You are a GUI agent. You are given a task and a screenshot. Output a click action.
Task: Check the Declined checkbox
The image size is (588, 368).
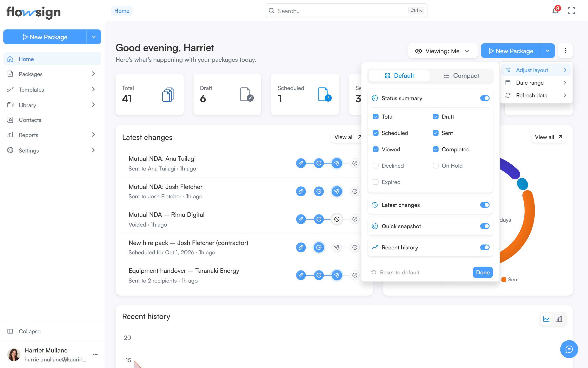[x=376, y=166]
